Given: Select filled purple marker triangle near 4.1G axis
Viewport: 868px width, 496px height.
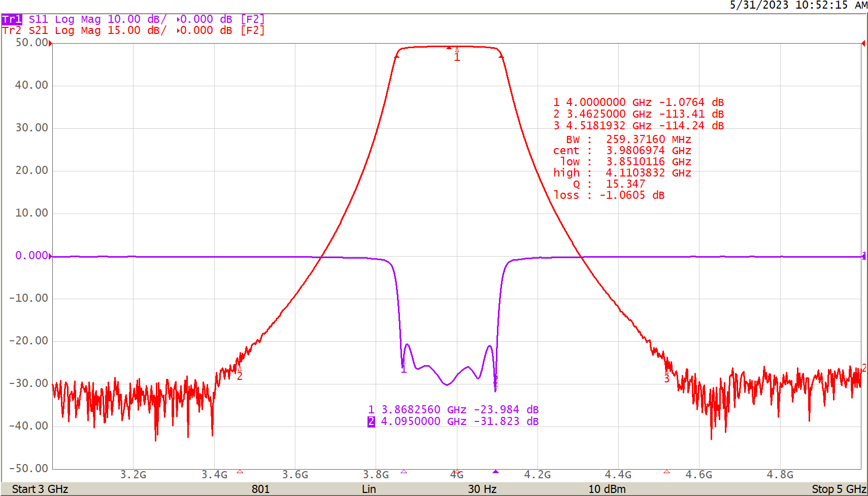Looking at the screenshot, I should [x=495, y=472].
